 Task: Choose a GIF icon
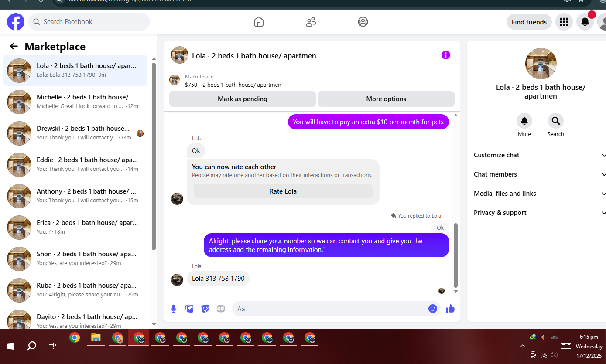tap(221, 309)
